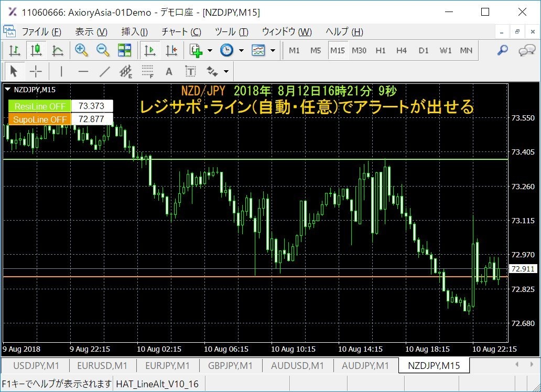Image resolution: width=541 pixels, height=392 pixels.
Task: Select the cursor arrow tool
Action: pyautogui.click(x=14, y=71)
